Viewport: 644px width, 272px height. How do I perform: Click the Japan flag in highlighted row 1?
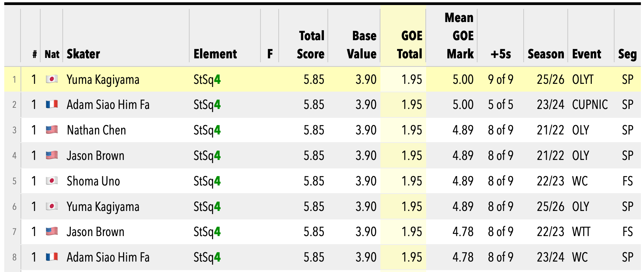pos(52,79)
